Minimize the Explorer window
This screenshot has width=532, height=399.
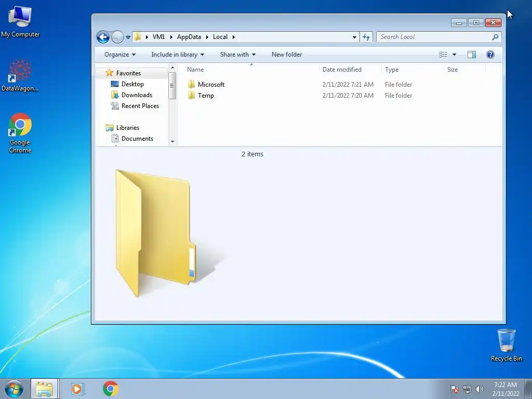tap(459, 23)
